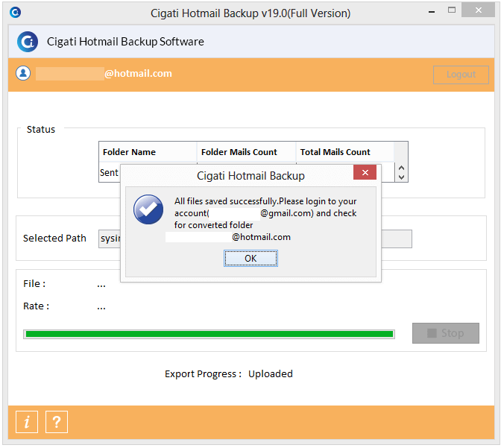Screen dimensions: 501x448
Task: Click the Folder Name column header
Action: coord(148,152)
